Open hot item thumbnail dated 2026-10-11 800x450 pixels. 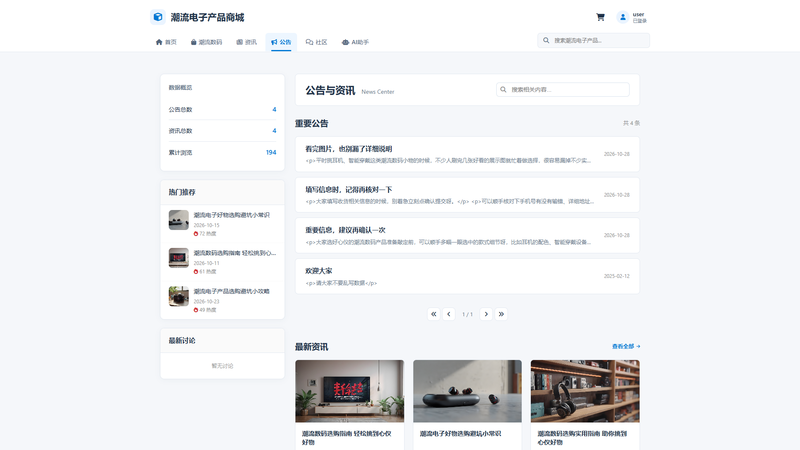tap(179, 258)
